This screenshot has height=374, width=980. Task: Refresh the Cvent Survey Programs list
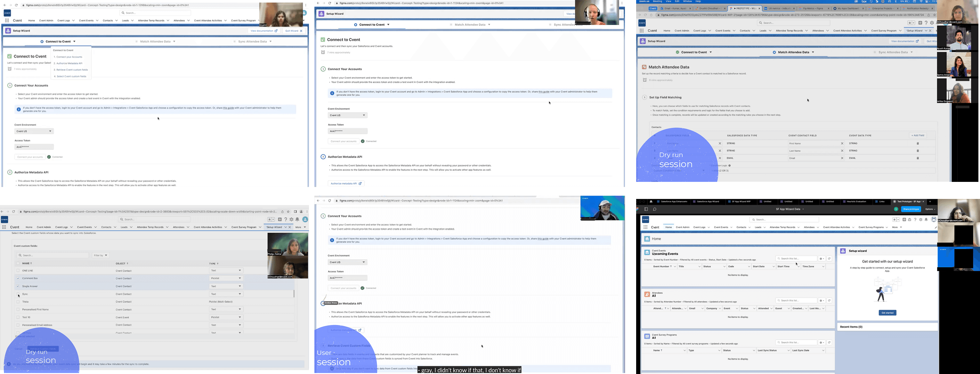[829, 342]
